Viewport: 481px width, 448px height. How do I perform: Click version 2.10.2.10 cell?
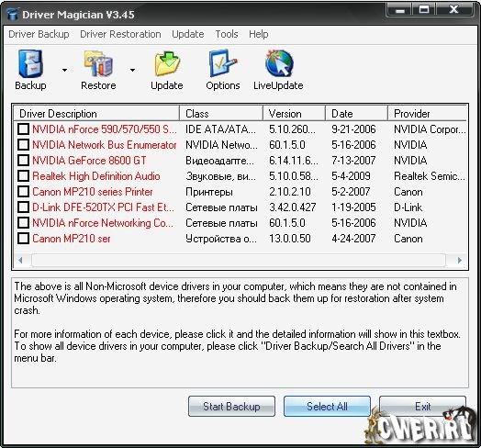pos(290,192)
